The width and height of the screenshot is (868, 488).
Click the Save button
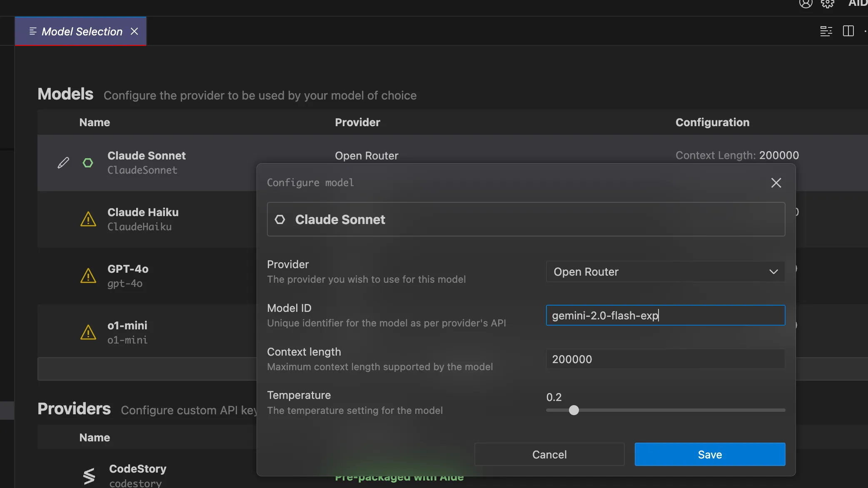(710, 454)
